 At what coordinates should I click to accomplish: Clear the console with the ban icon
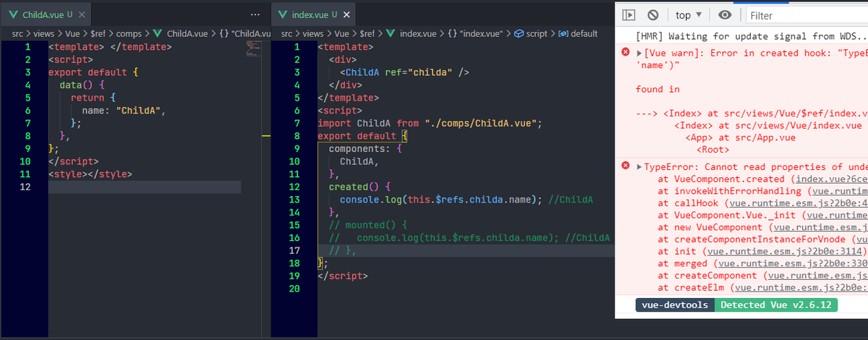coord(652,14)
